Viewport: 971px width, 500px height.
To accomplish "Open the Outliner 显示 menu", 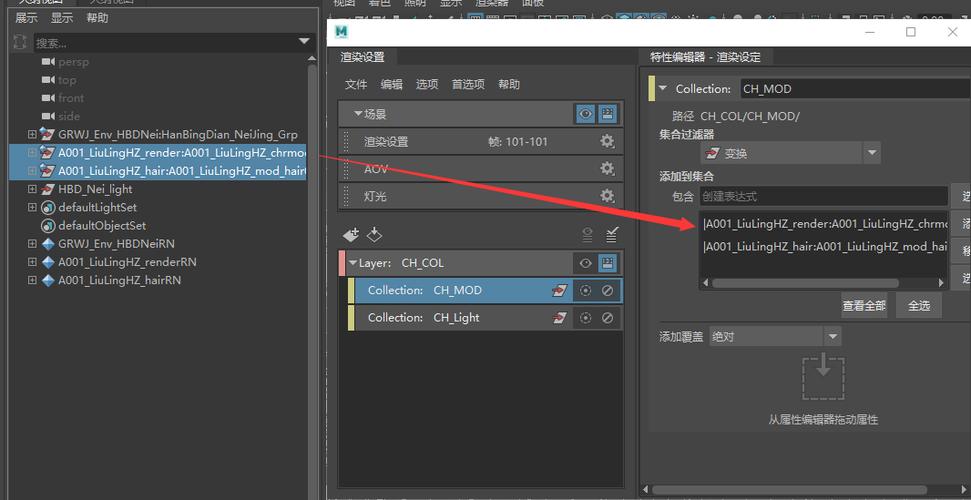I will coord(62,18).
